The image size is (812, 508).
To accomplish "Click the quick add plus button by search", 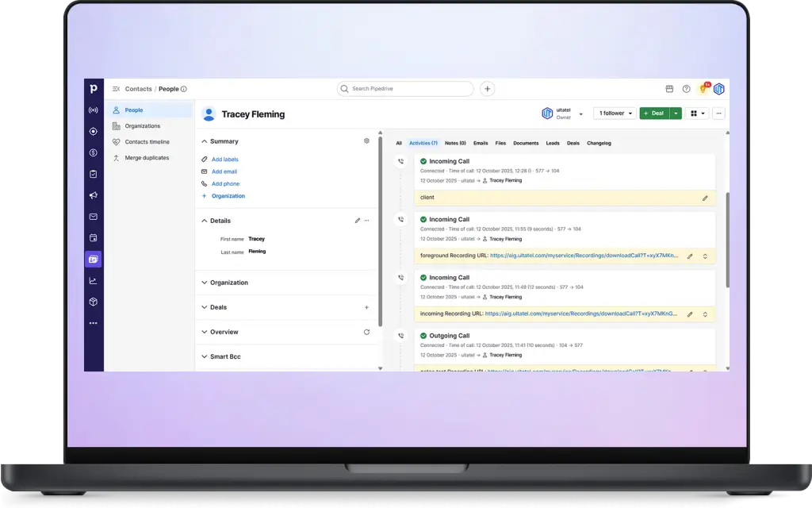I will tap(488, 89).
